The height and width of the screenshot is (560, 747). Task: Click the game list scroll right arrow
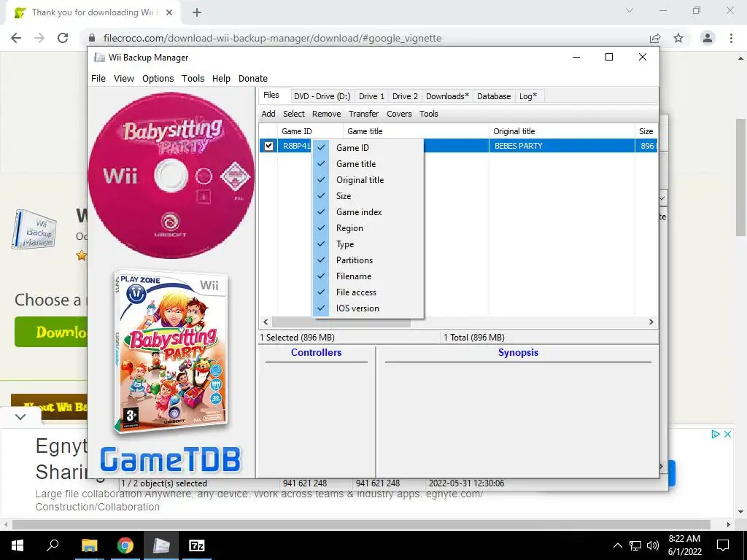[651, 322]
